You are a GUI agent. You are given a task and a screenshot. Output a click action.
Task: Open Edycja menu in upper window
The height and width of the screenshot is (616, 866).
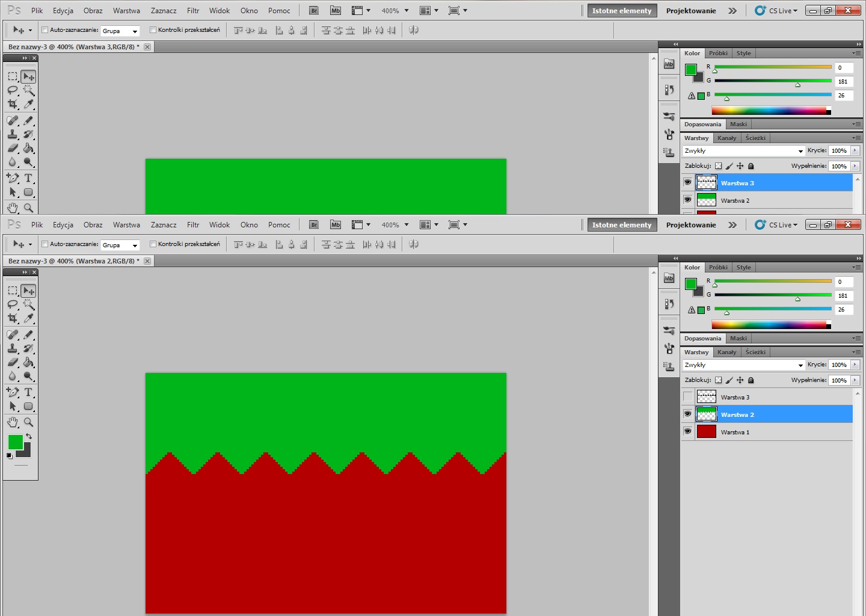[x=63, y=11]
